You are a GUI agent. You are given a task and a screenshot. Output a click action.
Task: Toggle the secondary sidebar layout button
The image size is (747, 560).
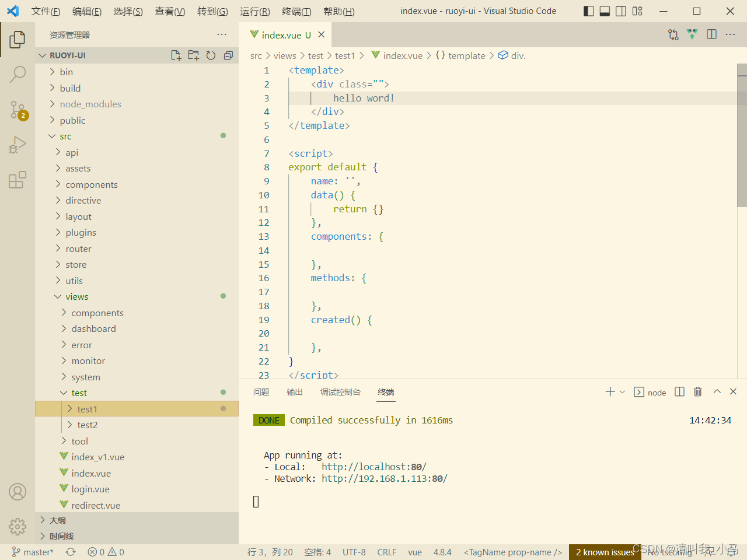[621, 11]
